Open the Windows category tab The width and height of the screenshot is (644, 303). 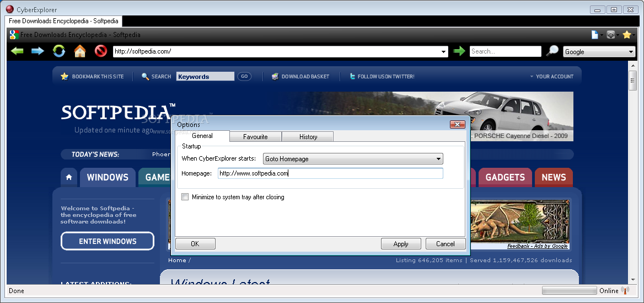pyautogui.click(x=108, y=177)
